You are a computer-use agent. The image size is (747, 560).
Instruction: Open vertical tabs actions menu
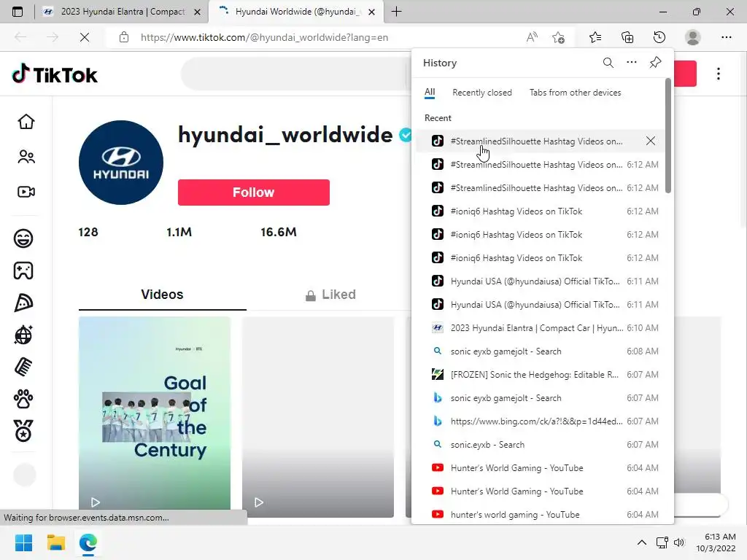pyautogui.click(x=18, y=12)
